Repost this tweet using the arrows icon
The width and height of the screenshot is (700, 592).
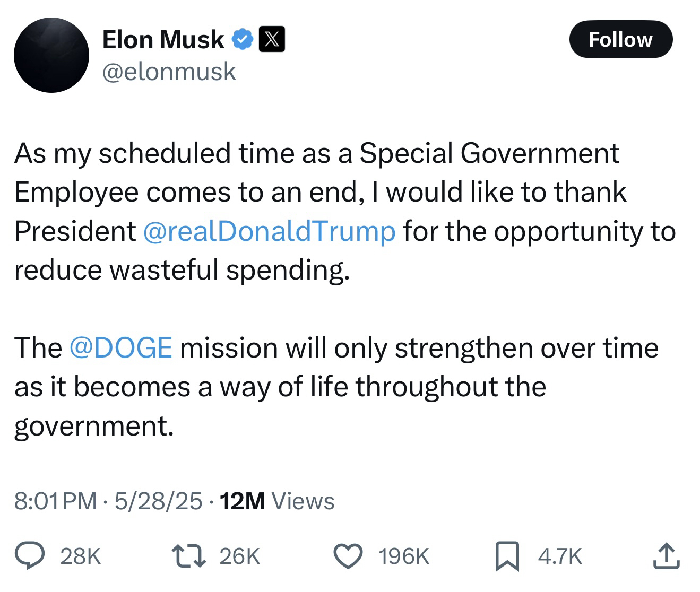click(189, 555)
